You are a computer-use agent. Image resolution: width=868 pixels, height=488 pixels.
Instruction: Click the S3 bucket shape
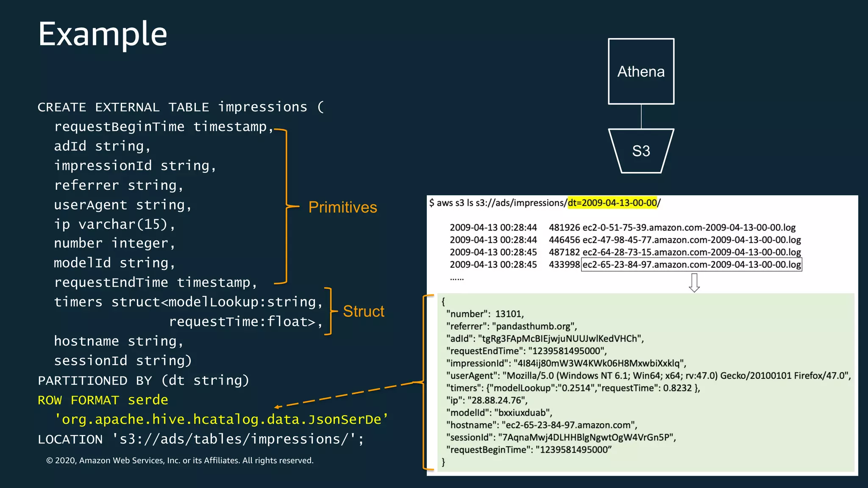tap(641, 151)
